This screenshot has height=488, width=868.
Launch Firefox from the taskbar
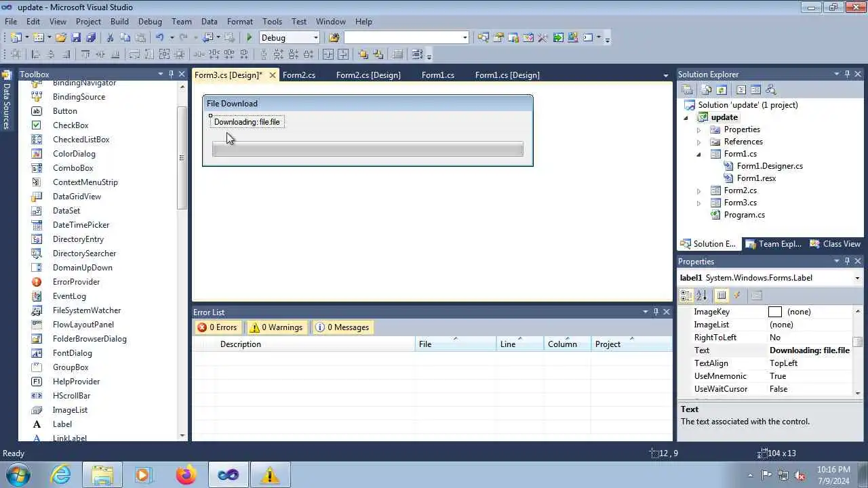tap(186, 474)
